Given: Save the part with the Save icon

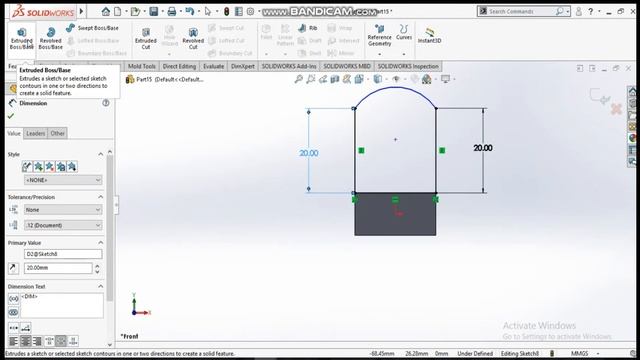Looking at the screenshot, I should point(153,11).
